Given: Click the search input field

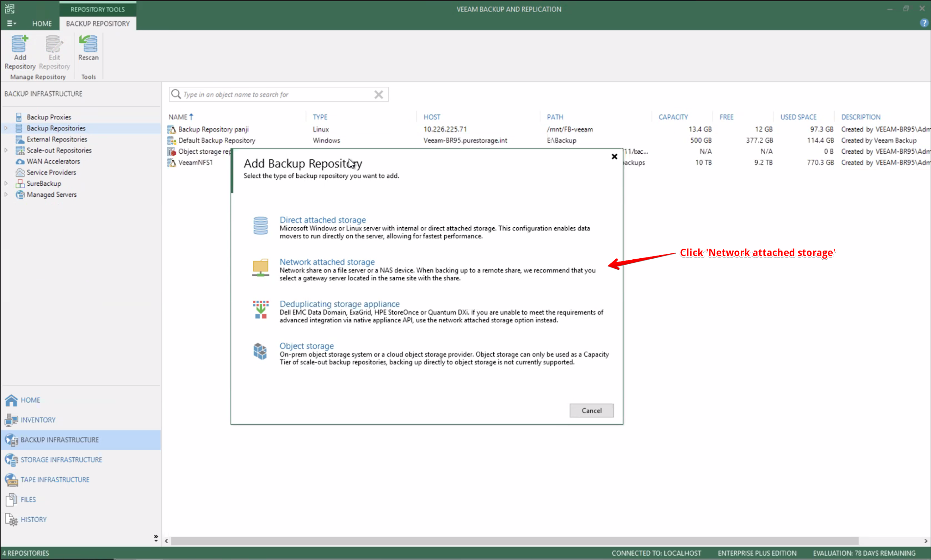Looking at the screenshot, I should pyautogui.click(x=277, y=94).
